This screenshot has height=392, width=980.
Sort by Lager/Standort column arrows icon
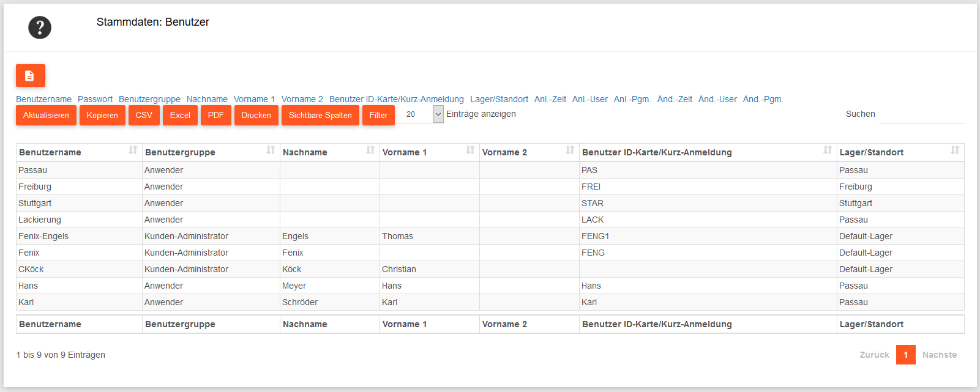pyautogui.click(x=954, y=150)
